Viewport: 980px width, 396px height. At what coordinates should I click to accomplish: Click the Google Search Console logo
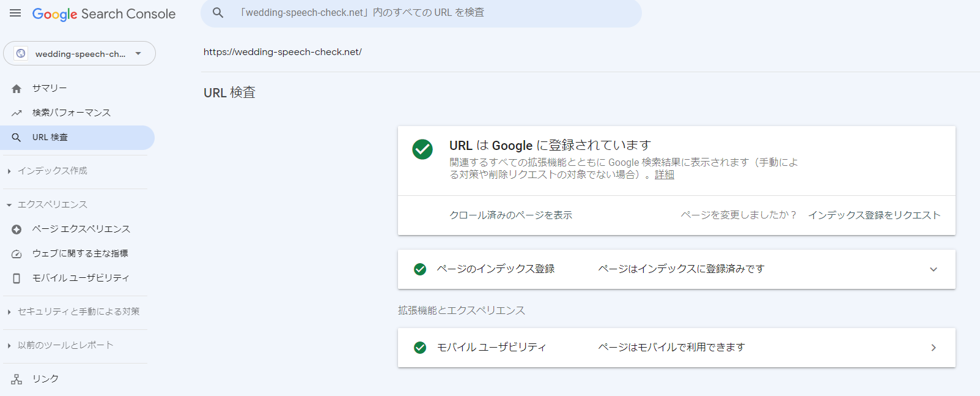[104, 14]
